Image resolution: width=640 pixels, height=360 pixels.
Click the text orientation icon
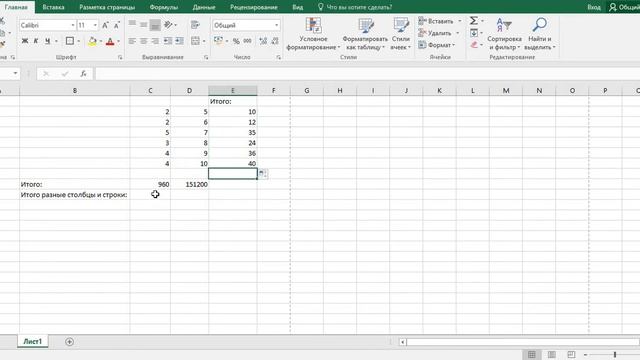(168, 25)
